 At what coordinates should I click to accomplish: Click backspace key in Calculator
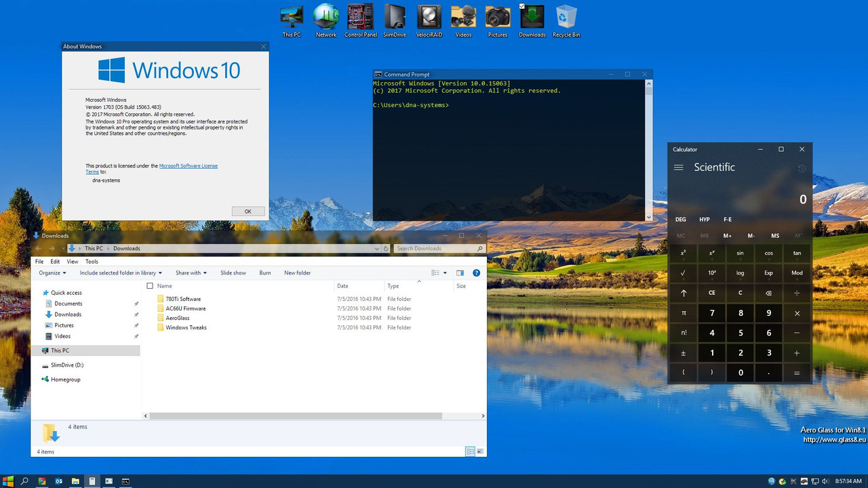point(768,293)
